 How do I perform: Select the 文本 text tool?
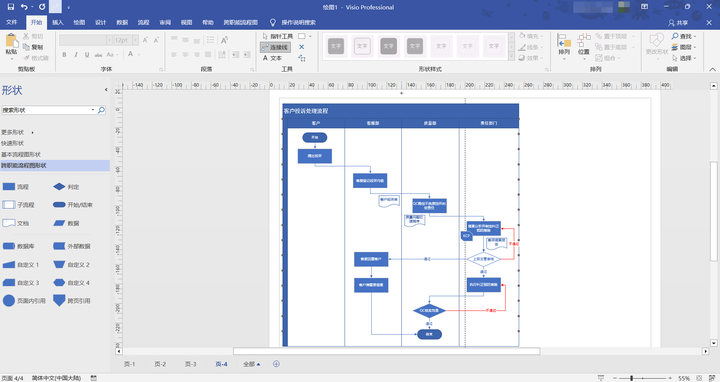click(x=272, y=58)
